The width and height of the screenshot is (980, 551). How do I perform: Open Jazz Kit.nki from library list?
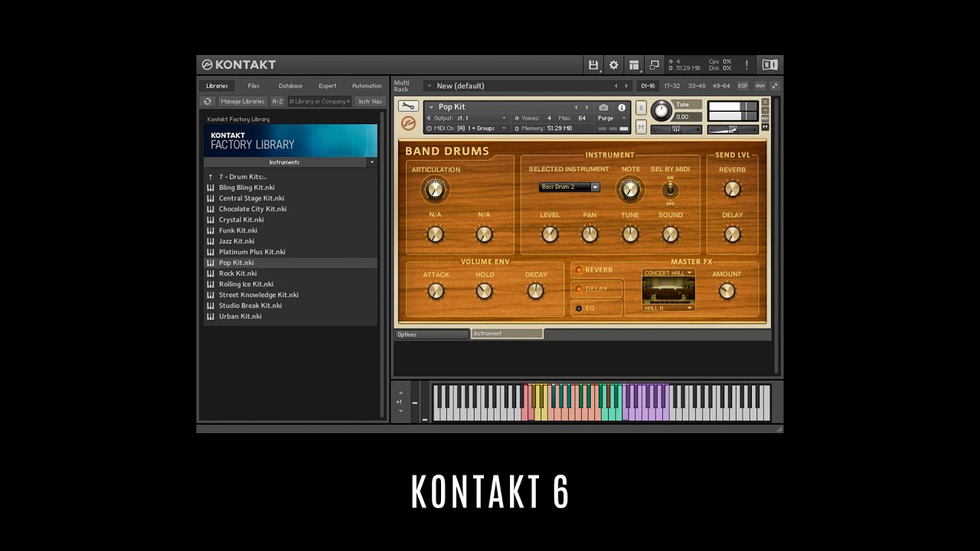pos(290,241)
